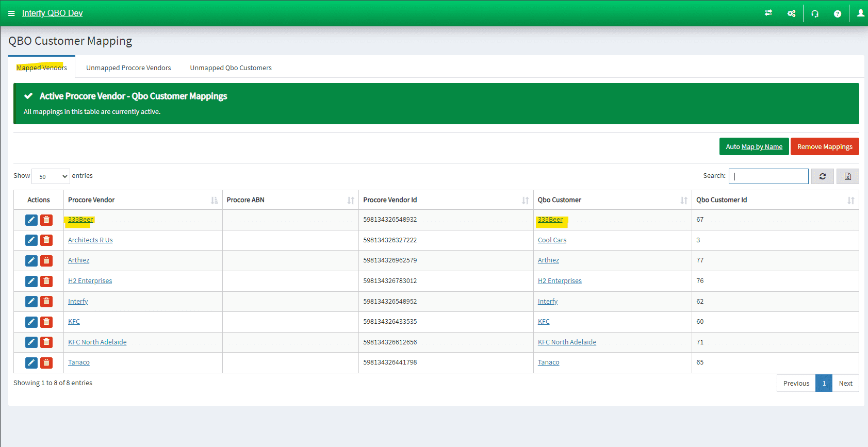Delete the KFC North Adelaide mapping

46,342
